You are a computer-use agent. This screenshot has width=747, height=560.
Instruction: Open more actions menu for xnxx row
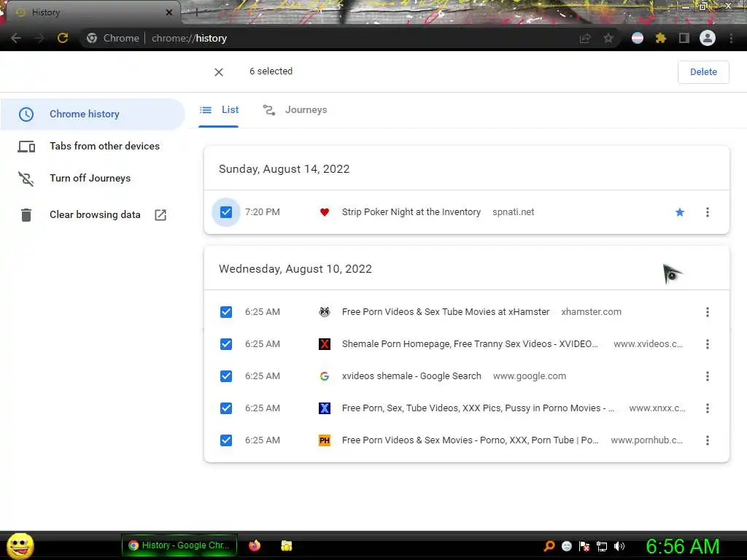point(708,408)
